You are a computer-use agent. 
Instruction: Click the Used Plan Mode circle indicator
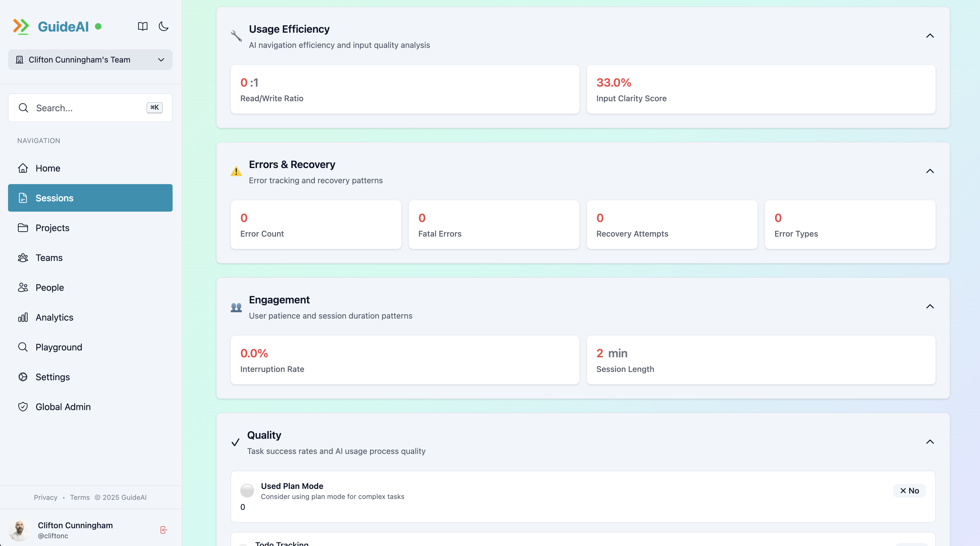click(247, 491)
